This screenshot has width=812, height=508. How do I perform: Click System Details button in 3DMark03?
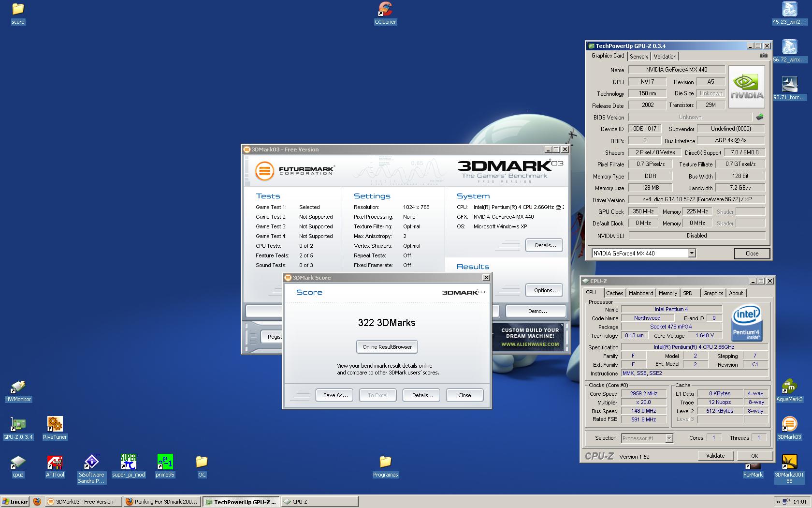click(545, 245)
